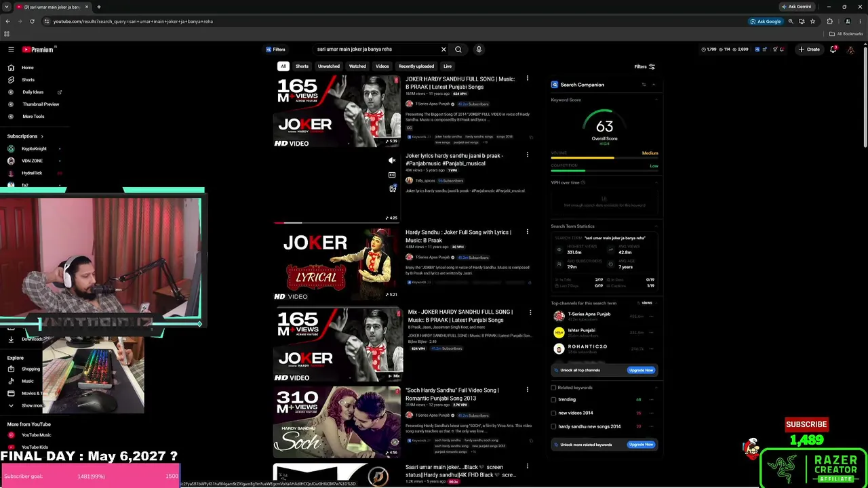Open more options for ROHANTIC2.0 channel
Image resolution: width=868 pixels, height=488 pixels.
click(x=651, y=348)
